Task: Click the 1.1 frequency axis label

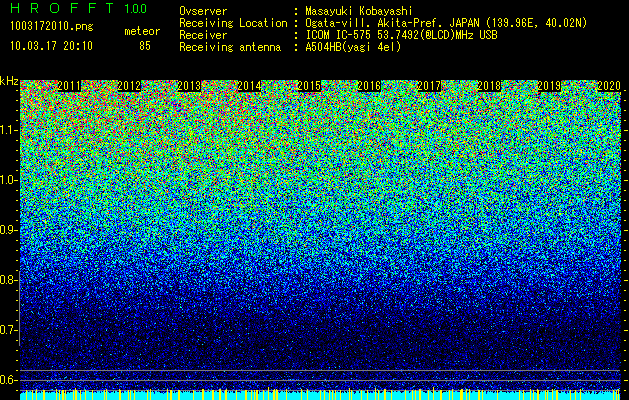Action: click(x=8, y=130)
